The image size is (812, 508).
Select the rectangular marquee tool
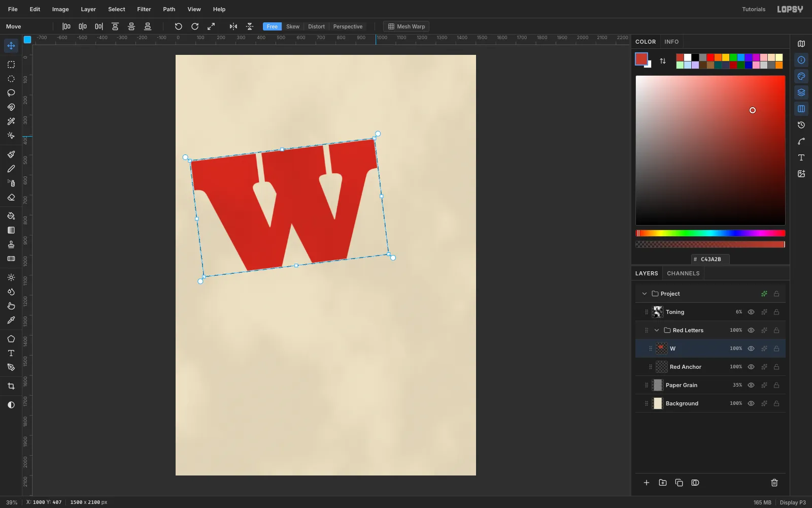click(x=11, y=65)
